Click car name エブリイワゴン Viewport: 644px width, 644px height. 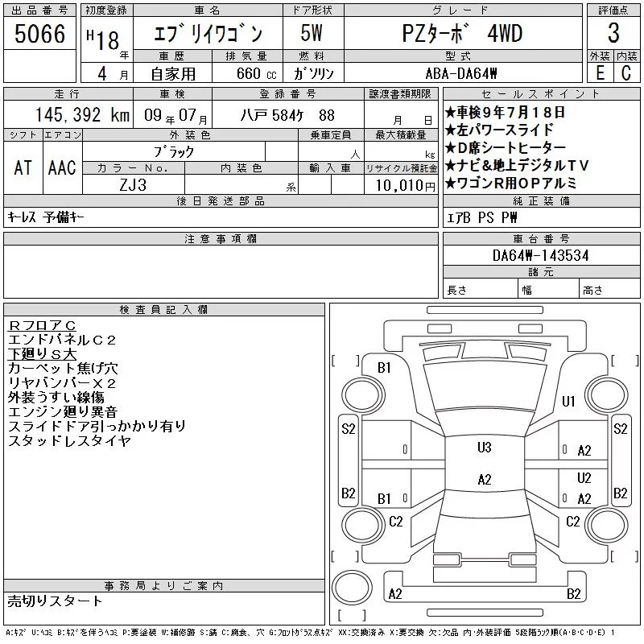(x=208, y=34)
